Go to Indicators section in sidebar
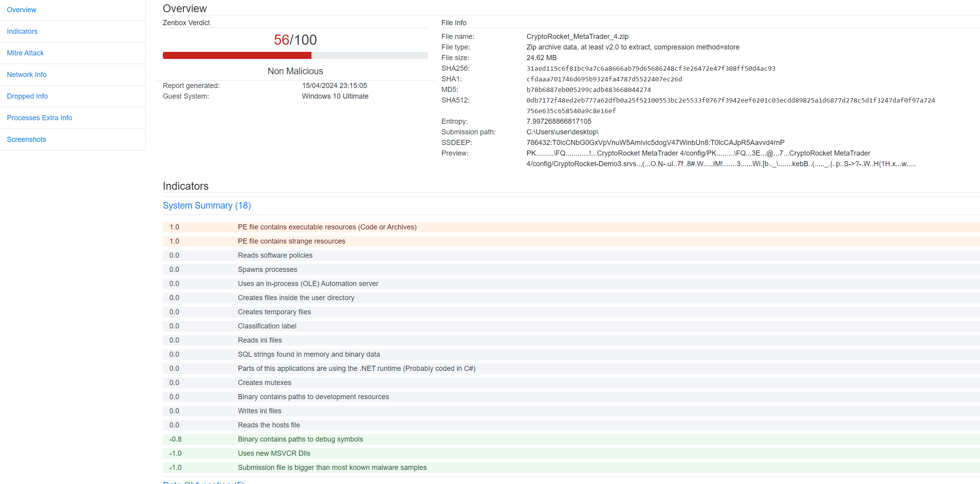The height and width of the screenshot is (484, 980). (22, 31)
